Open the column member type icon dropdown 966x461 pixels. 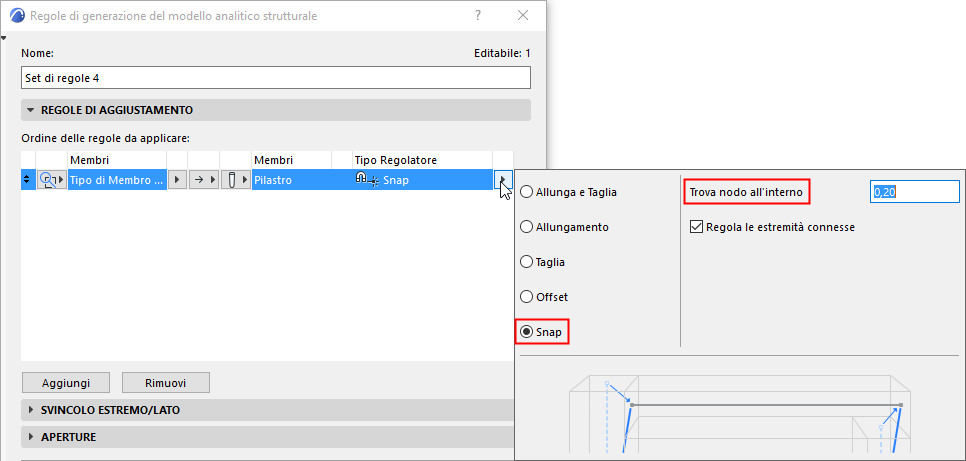click(235, 180)
